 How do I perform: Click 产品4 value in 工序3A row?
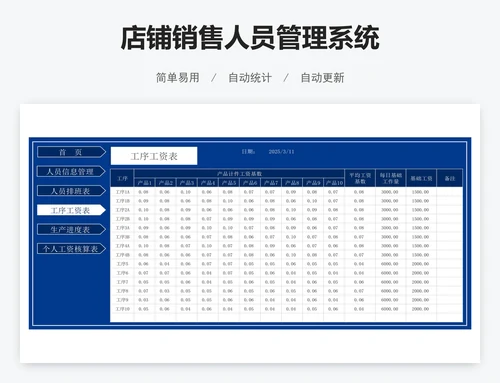(207, 228)
